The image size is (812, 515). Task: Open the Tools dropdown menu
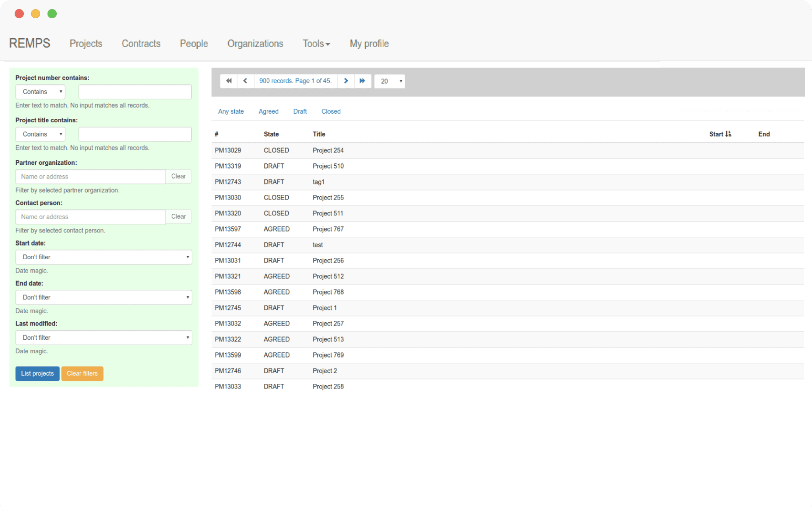pyautogui.click(x=316, y=44)
